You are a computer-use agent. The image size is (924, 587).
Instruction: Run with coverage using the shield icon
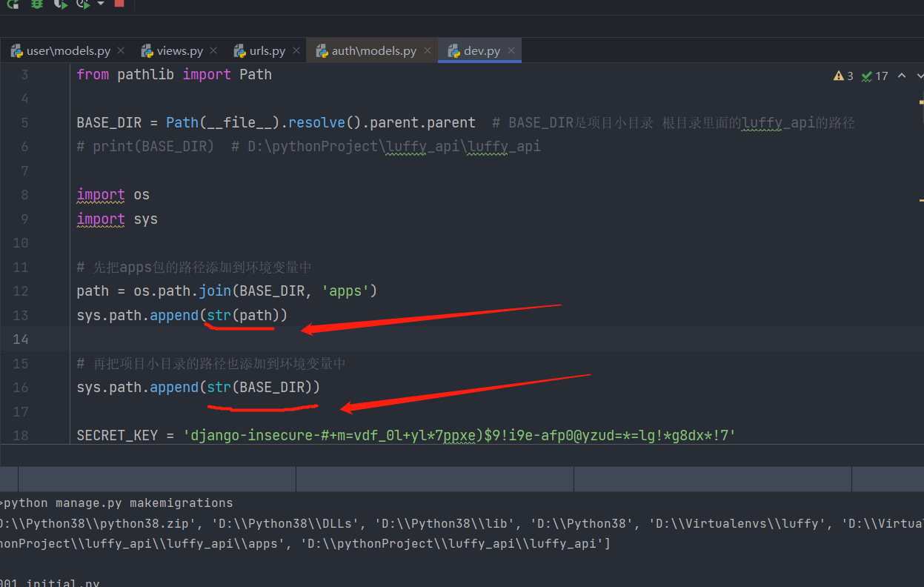[x=60, y=4]
